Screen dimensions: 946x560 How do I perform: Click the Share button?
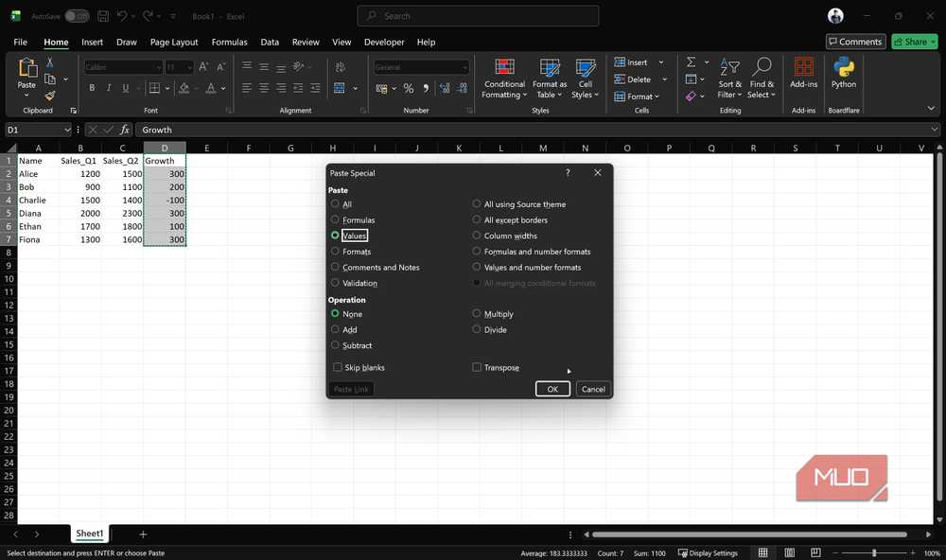pos(915,42)
